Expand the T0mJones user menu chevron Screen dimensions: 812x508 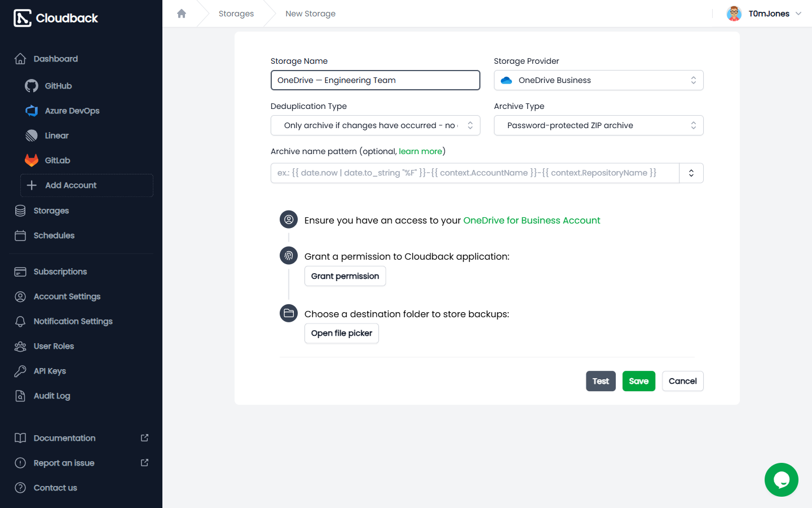coord(798,14)
